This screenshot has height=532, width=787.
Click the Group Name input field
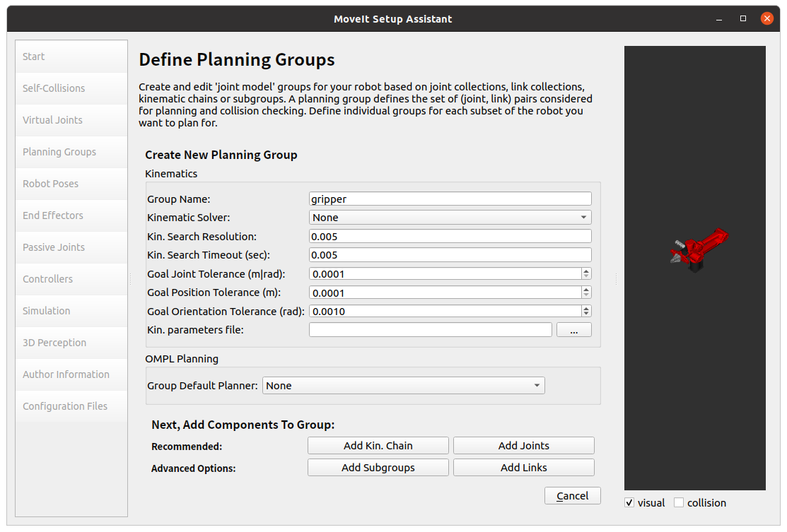(450, 199)
